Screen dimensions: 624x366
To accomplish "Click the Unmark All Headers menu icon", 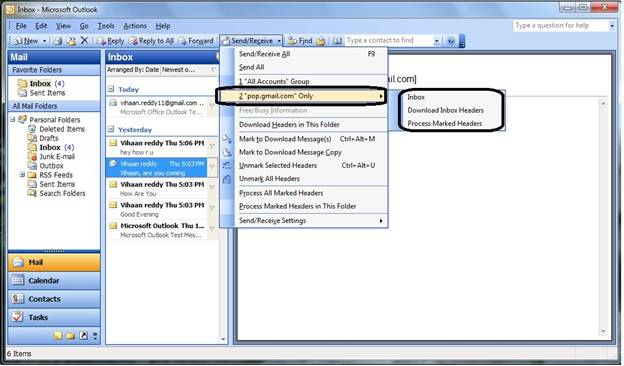I will pyautogui.click(x=227, y=179).
